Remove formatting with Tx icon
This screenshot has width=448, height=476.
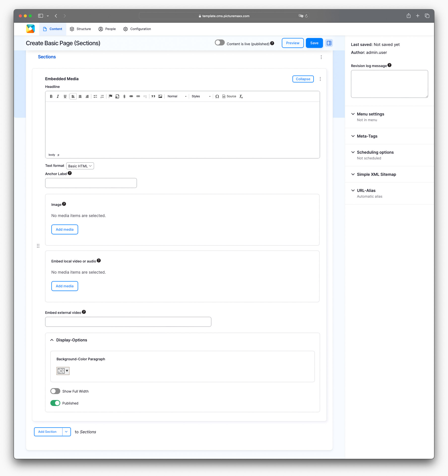241,96
